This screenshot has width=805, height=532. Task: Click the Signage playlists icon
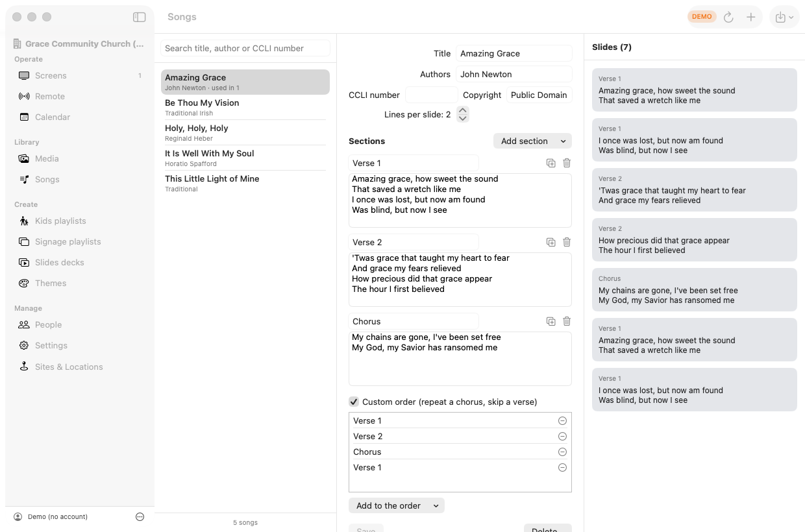[24, 241]
